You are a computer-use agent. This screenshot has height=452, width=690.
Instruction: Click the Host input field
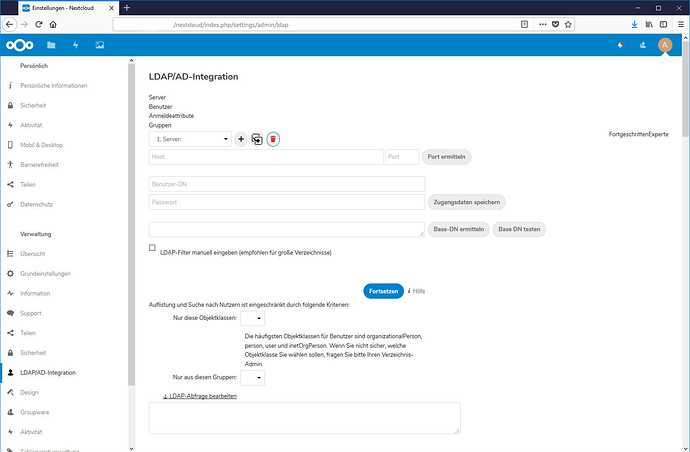pos(265,157)
